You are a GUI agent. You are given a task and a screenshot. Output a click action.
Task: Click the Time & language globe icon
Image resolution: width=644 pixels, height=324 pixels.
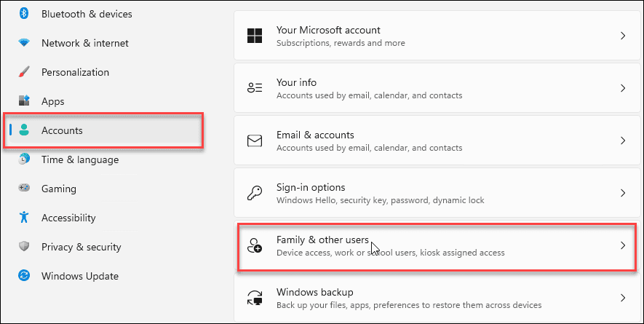tap(24, 159)
